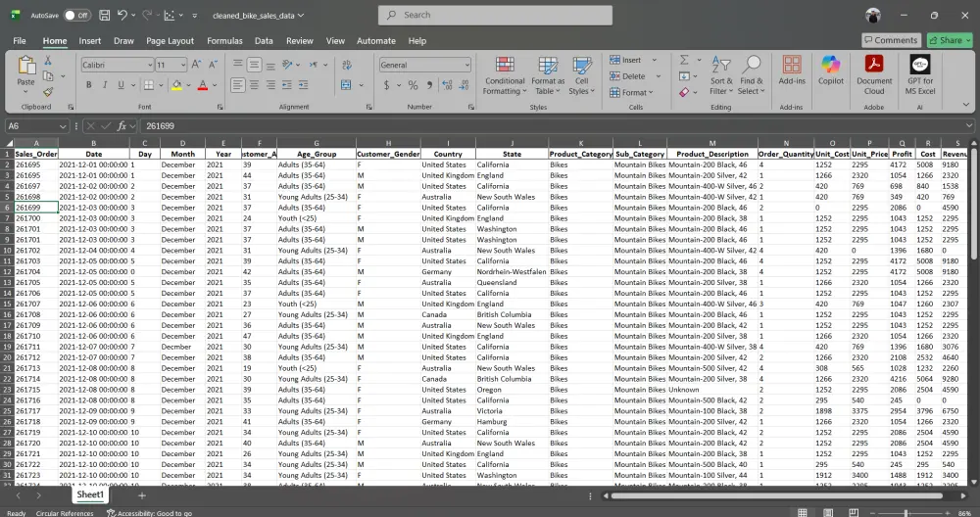
Task: Click the Decrease Indent icon
Action: tap(287, 85)
